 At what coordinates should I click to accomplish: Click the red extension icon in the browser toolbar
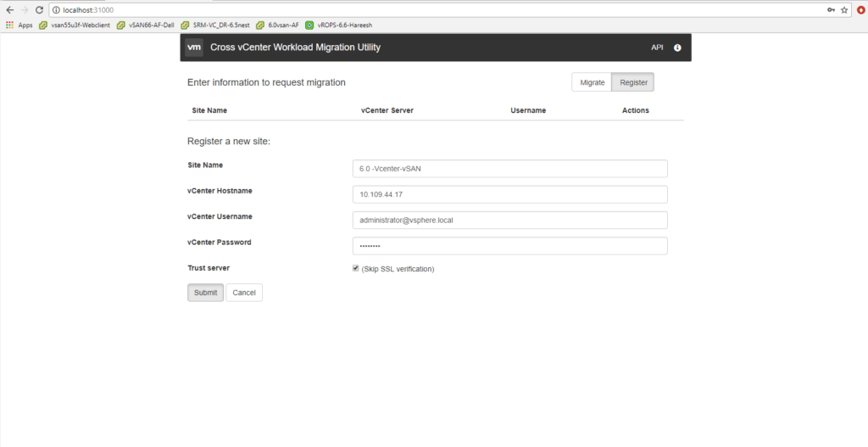pos(860,9)
